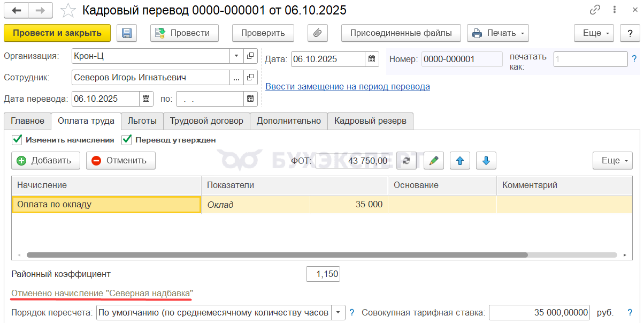The width and height of the screenshot is (644, 323).
Task: Show help for Порядок пересчета
Action: 352,312
